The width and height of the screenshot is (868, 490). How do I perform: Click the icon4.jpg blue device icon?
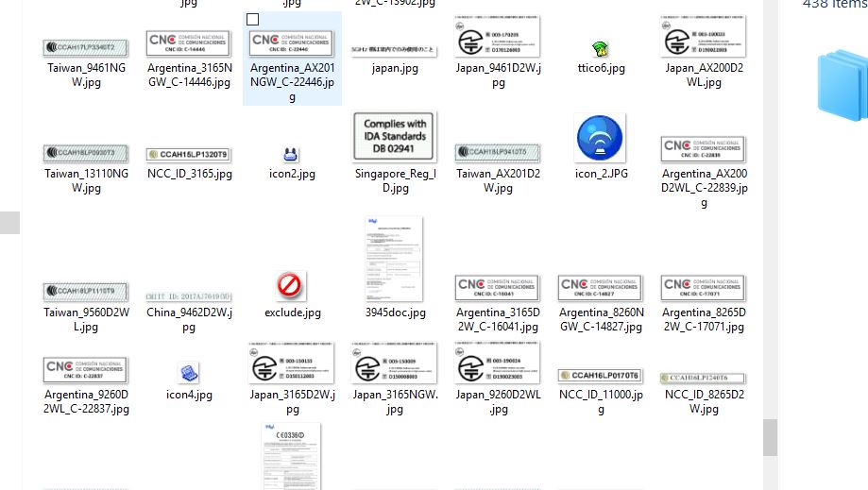189,373
